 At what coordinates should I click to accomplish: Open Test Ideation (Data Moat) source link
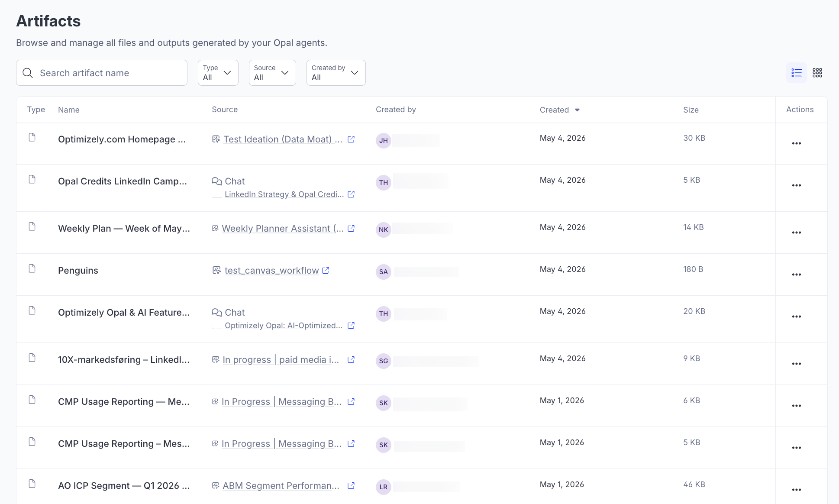(283, 139)
